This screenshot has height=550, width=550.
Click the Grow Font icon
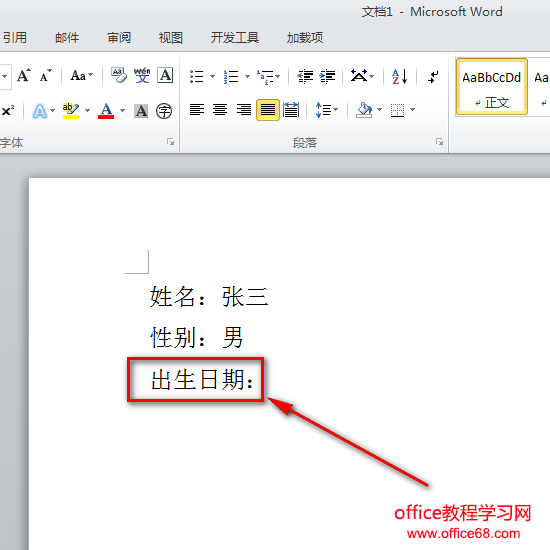[x=24, y=75]
